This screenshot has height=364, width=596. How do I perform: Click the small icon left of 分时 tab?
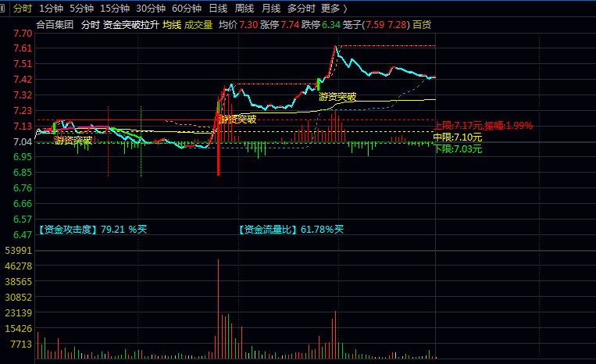[x=2, y=9]
